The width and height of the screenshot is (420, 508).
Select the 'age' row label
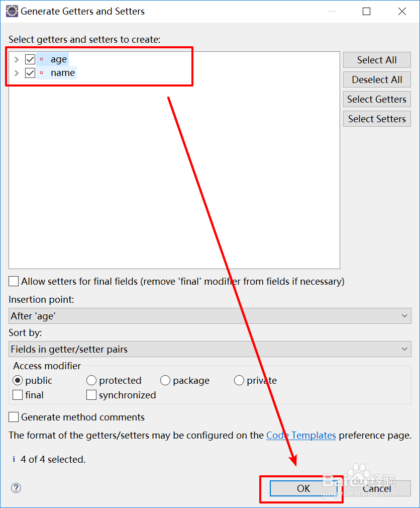coord(59,59)
